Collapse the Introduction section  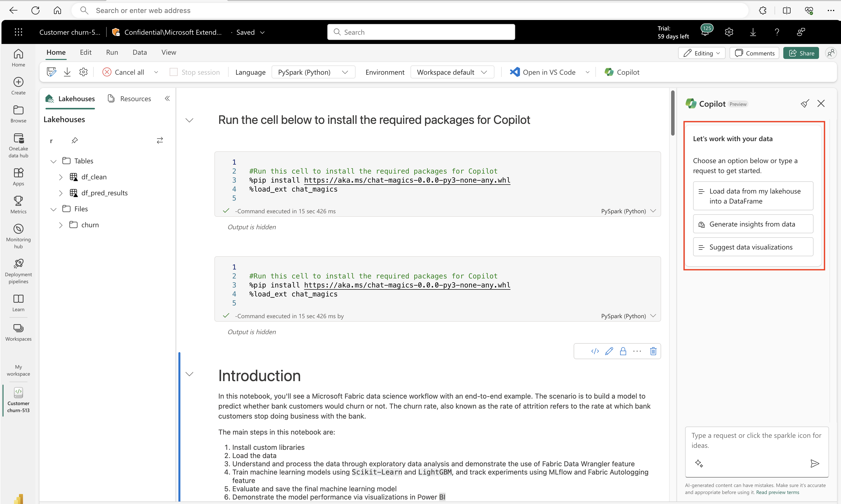[190, 374]
